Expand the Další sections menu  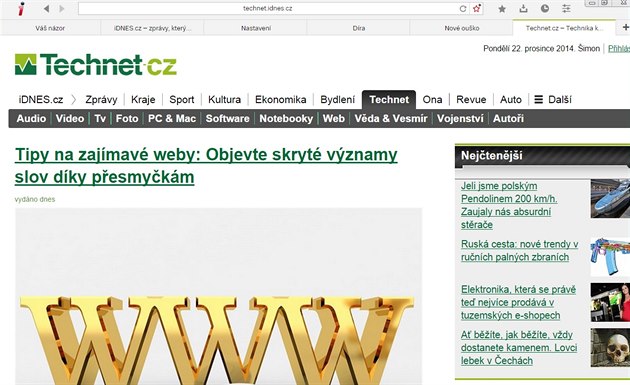coord(553,99)
